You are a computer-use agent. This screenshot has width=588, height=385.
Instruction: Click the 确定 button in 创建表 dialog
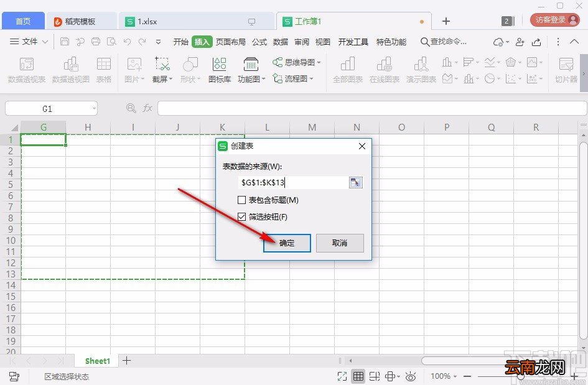(x=287, y=243)
